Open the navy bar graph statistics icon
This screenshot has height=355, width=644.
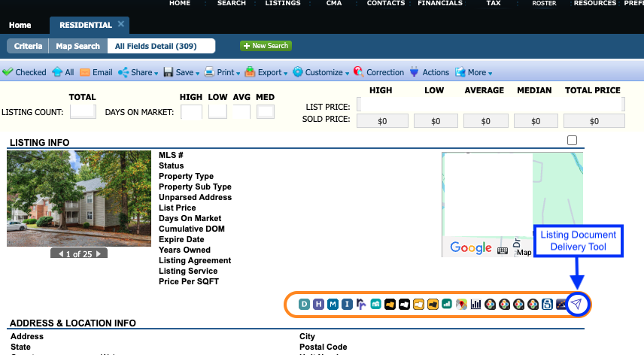pyautogui.click(x=475, y=304)
